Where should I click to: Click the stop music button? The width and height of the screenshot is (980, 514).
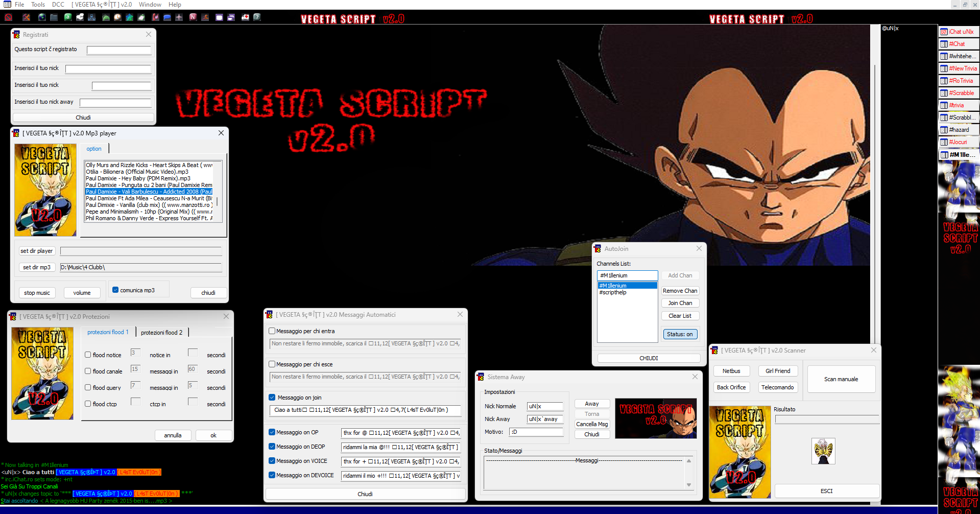point(37,293)
